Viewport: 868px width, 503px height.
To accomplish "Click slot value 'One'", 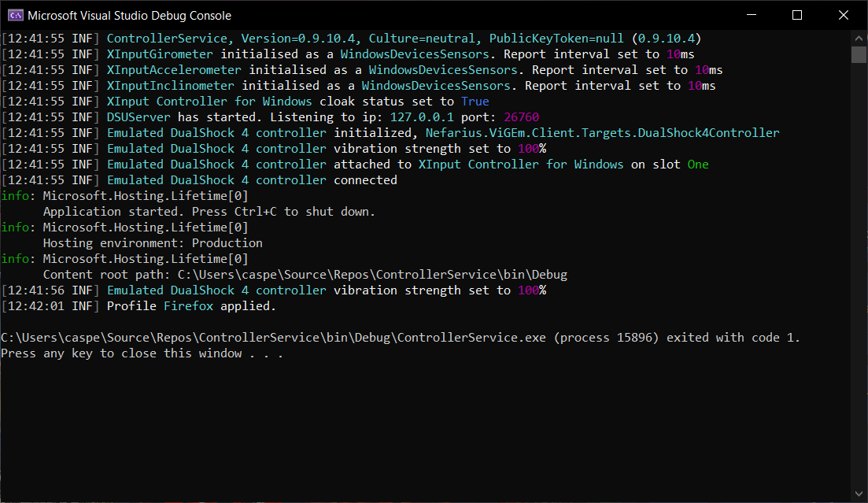I will (x=698, y=165).
